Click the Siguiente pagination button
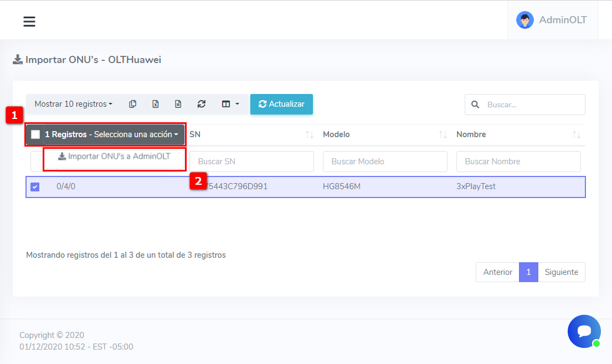Viewport: 612px width, 364px height. coord(561,272)
